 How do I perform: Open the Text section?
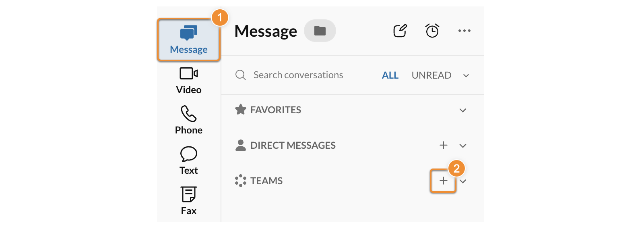click(188, 160)
